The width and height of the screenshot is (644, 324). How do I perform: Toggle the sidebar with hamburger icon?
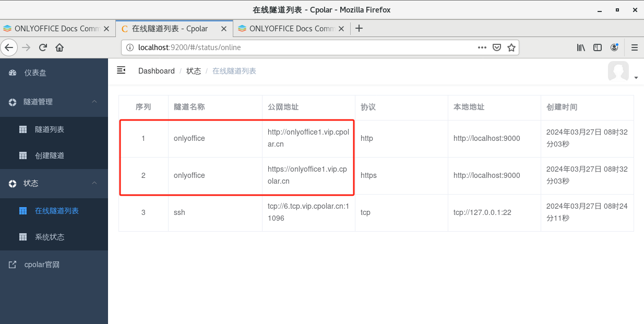[121, 70]
